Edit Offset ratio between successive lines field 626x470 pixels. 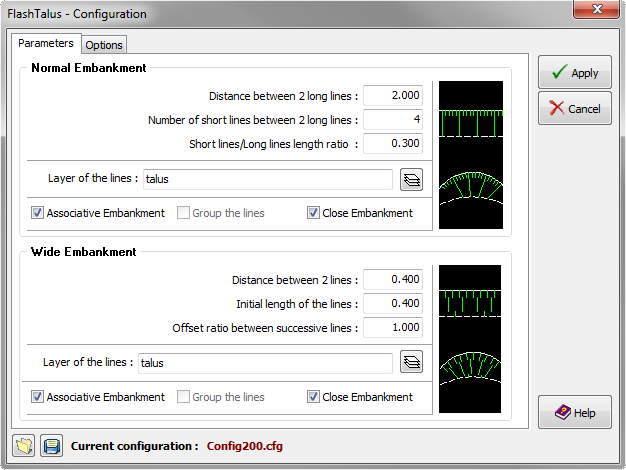393,327
